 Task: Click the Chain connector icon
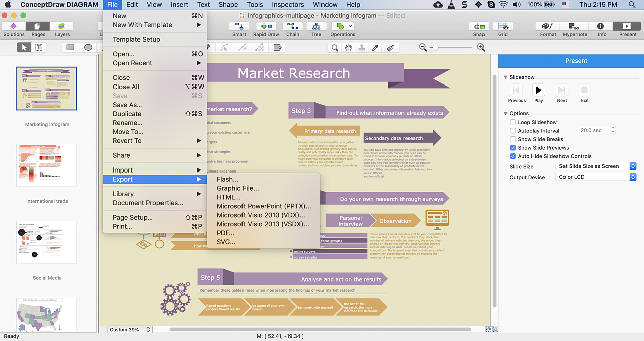[293, 26]
